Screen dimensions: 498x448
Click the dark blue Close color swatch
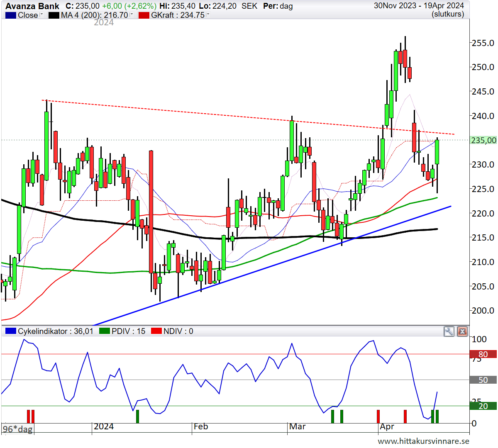point(11,15)
